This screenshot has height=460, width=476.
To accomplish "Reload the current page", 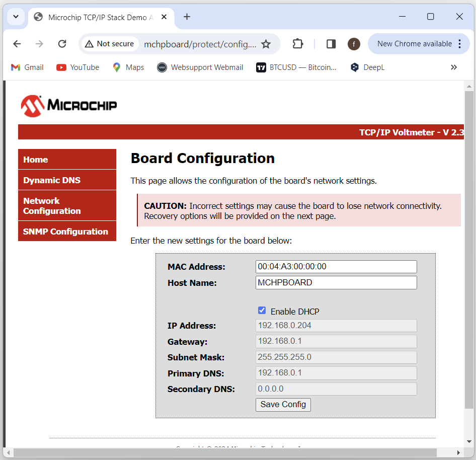I will pyautogui.click(x=62, y=44).
